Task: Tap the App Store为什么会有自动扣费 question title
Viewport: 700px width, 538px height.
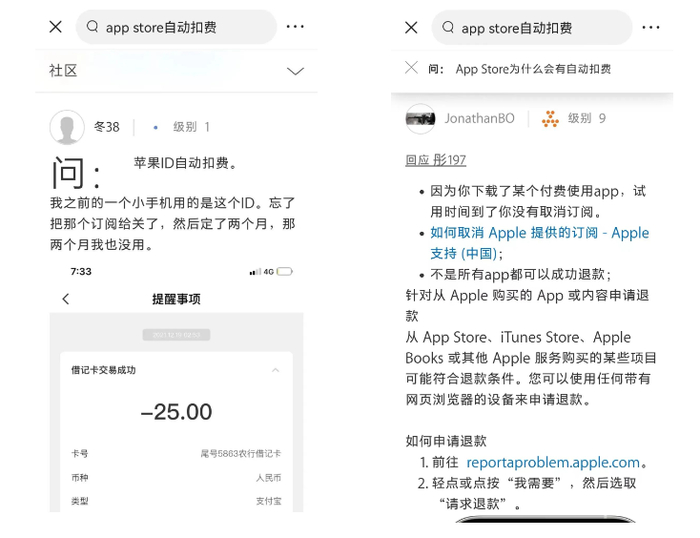Action: tap(533, 69)
